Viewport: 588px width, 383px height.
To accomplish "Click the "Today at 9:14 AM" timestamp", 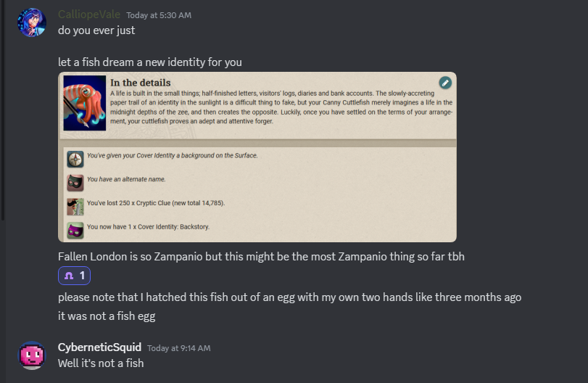I will click(x=178, y=348).
